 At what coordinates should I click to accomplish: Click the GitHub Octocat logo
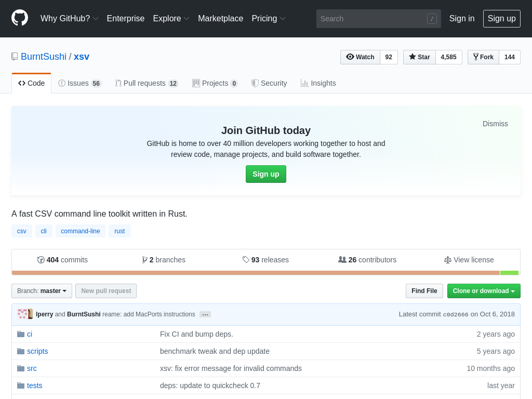(20, 18)
